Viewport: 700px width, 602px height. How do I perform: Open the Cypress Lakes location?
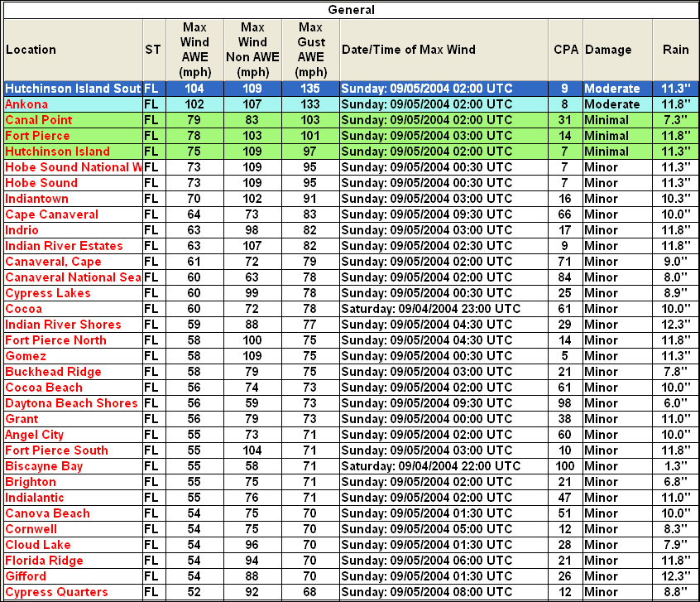[48, 293]
